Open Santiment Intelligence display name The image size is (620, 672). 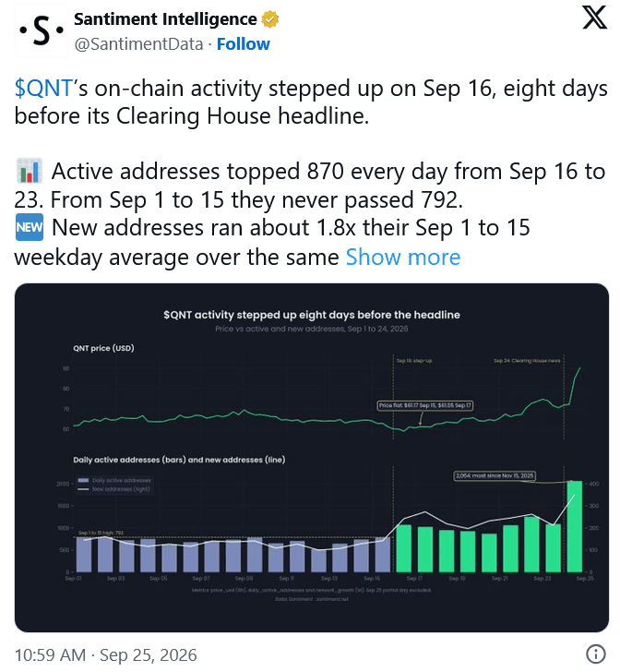click(x=165, y=19)
